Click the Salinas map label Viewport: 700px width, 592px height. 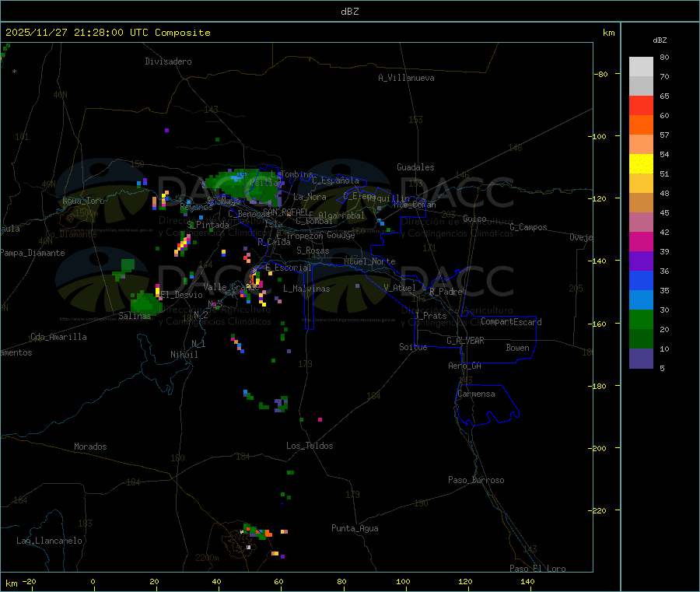click(x=135, y=316)
